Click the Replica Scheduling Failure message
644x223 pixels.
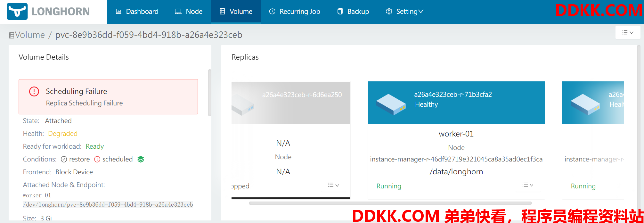(85, 103)
